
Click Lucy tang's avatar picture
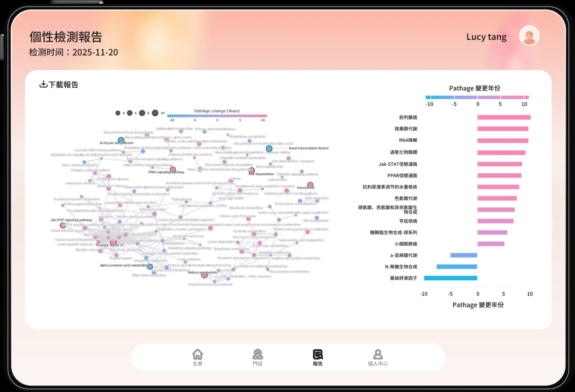point(529,36)
